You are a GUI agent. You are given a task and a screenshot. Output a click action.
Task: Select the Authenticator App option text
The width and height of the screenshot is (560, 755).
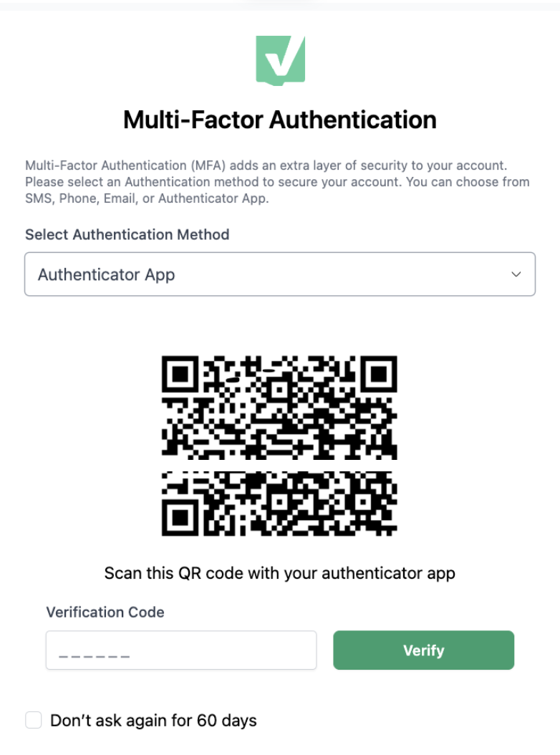click(106, 274)
